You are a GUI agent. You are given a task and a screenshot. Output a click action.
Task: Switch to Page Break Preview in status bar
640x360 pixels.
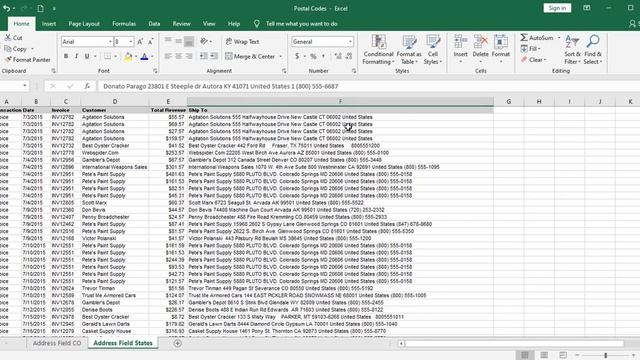pos(563,355)
